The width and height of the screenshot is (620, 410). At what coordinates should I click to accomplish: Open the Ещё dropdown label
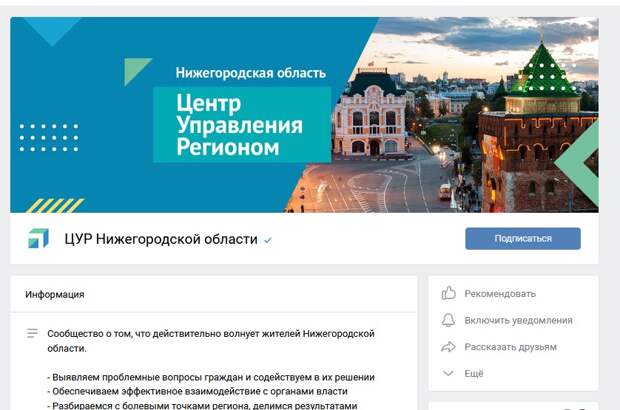tap(474, 373)
